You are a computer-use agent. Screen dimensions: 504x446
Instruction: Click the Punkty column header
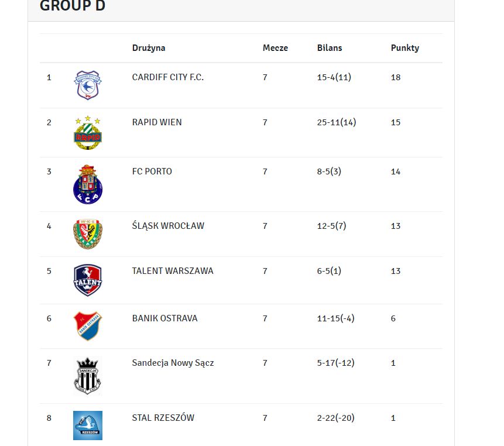pyautogui.click(x=405, y=48)
